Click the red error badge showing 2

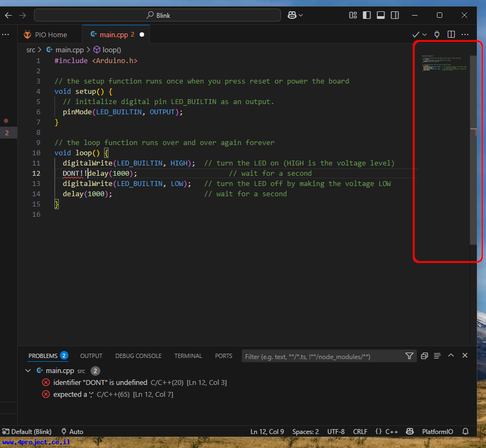click(x=7, y=133)
